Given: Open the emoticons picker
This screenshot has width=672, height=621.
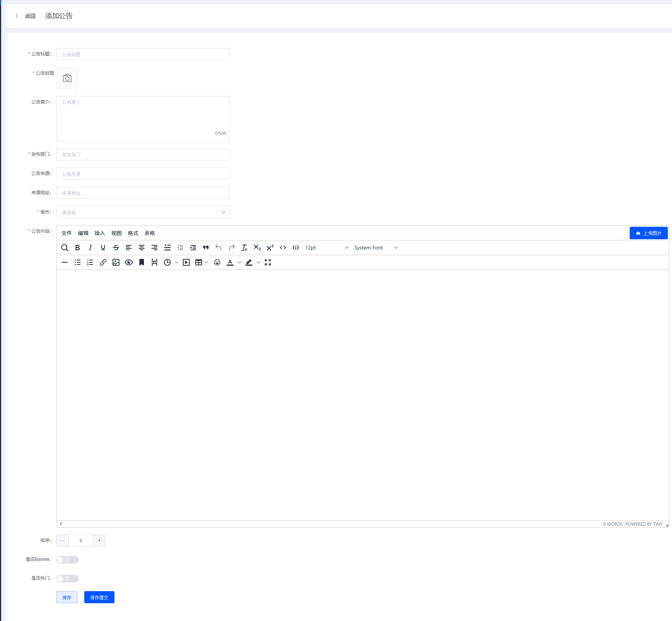Looking at the screenshot, I should point(217,262).
